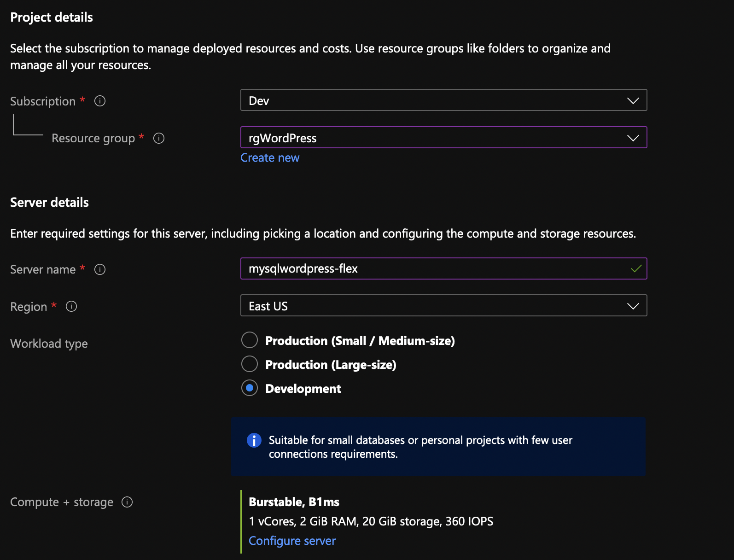Click into the Server name input field

coord(444,268)
